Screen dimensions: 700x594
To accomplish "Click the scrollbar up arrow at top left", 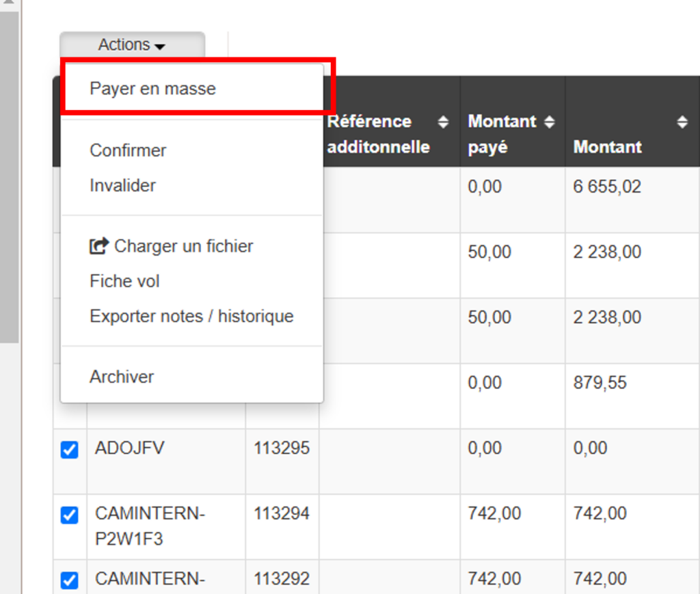I will 9,3.
